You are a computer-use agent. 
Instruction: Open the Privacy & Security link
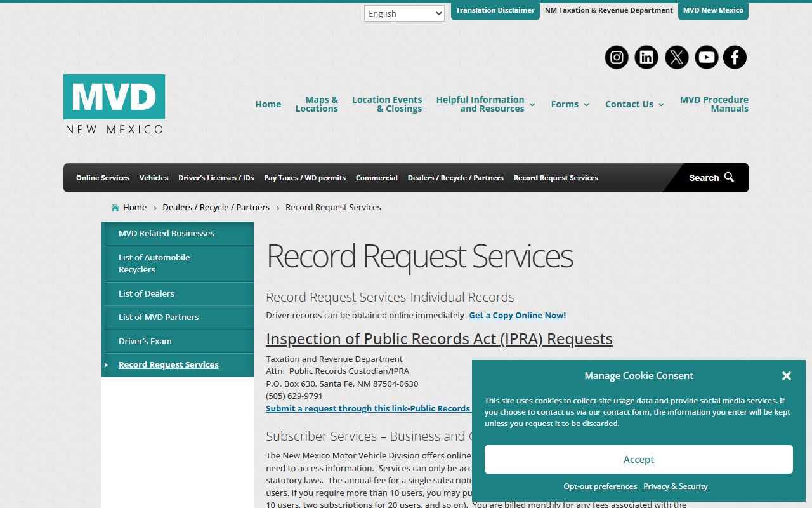(676, 486)
